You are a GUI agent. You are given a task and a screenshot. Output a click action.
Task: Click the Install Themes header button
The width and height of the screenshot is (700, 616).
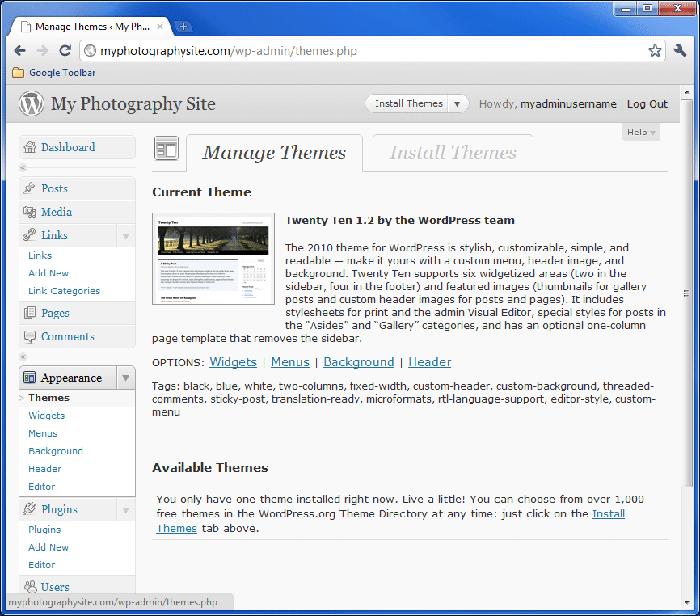click(x=407, y=103)
